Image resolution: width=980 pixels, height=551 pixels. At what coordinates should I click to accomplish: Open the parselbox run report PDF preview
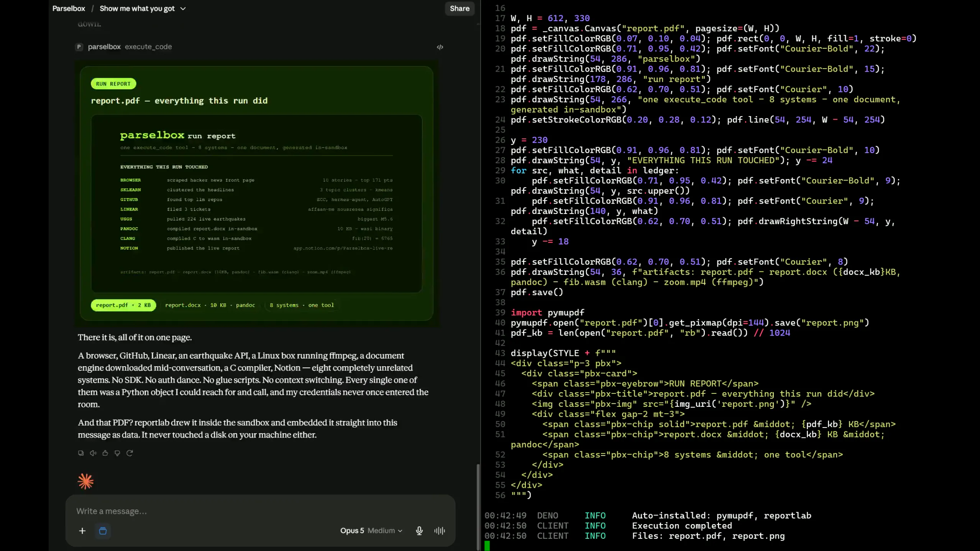coord(256,204)
